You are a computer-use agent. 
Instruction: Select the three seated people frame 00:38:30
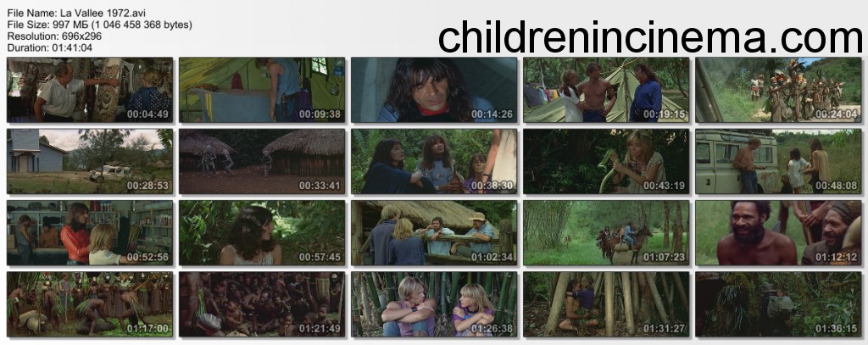[434, 161]
